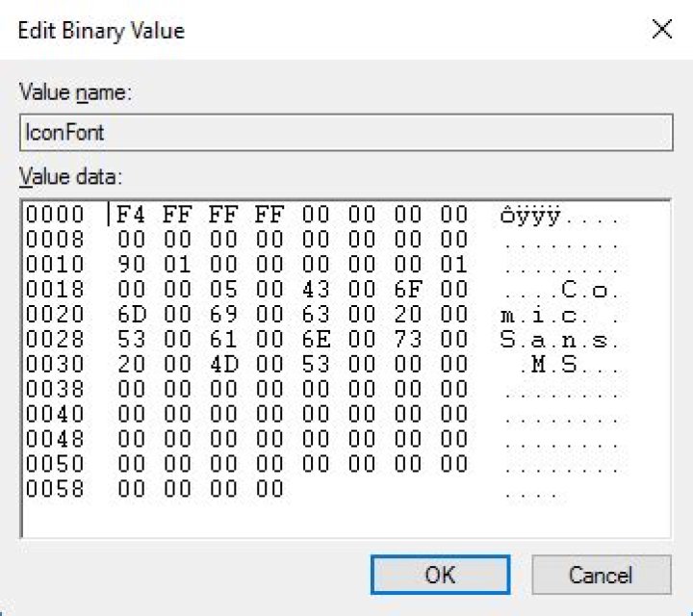Close the Edit Binary Value window

tap(662, 29)
